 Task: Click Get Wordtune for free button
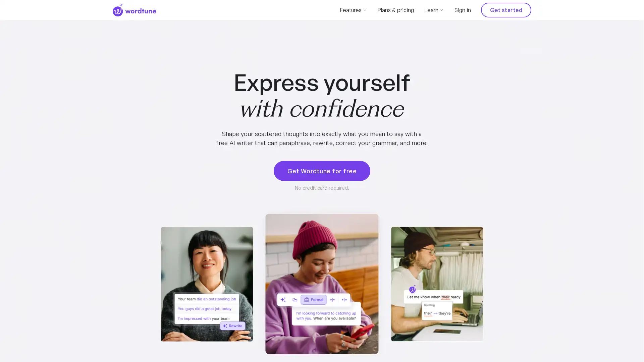pyautogui.click(x=322, y=171)
